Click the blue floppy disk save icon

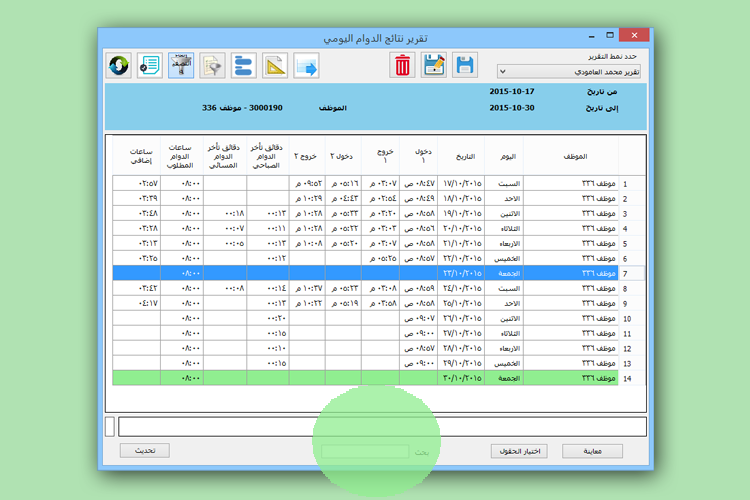pos(465,65)
